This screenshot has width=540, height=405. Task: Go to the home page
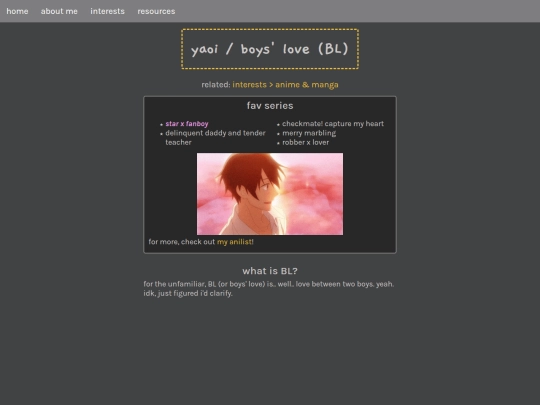coord(17,11)
